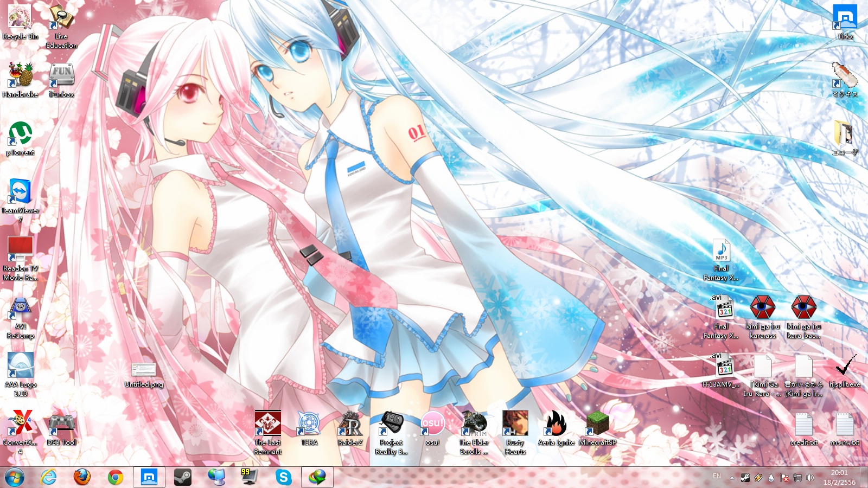
Task: Open the Action Center flag icon
Action: click(x=784, y=478)
